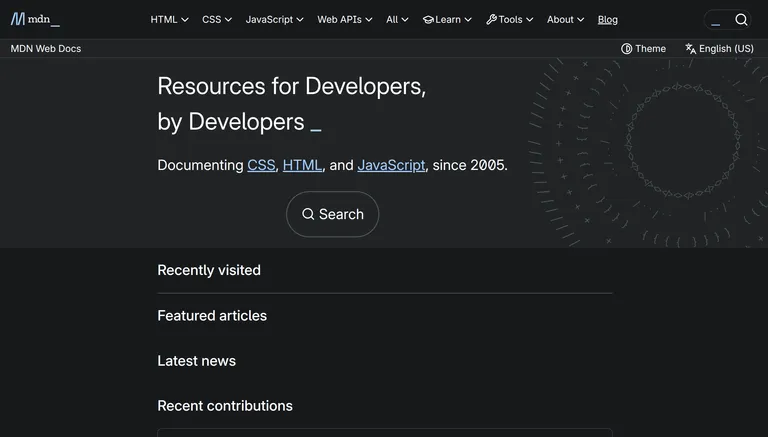This screenshot has width=768, height=437.
Task: Click the Recently visited heading
Action: pyautogui.click(x=209, y=270)
